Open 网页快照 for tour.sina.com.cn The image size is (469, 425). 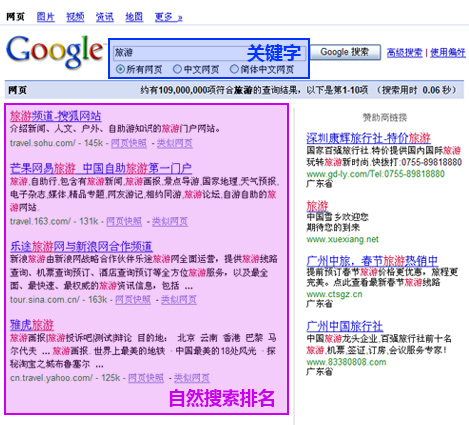point(133,300)
